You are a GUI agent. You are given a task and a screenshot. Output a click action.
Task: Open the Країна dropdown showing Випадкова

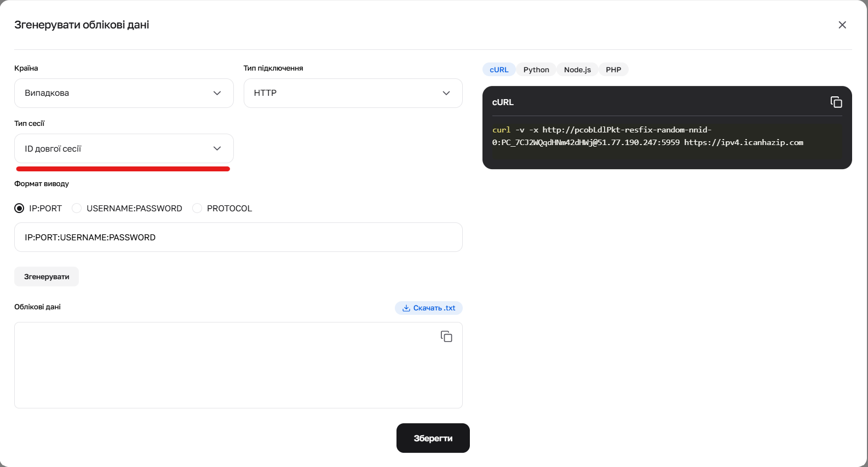pyautogui.click(x=124, y=93)
